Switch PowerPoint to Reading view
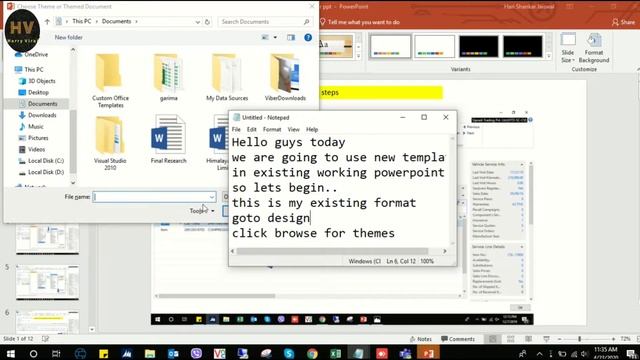Screen dimensions: 640x360 529,339
